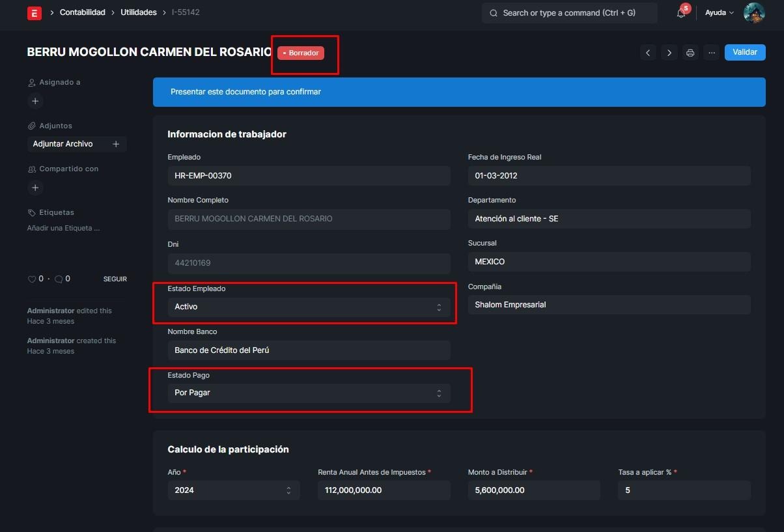The image size is (784, 532).
Task: Open the Año 2024 selector
Action: (233, 490)
